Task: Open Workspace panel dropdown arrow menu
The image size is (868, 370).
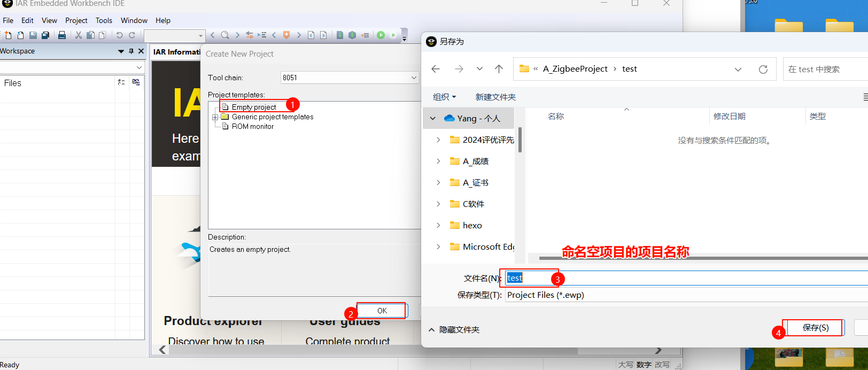Action: pyautogui.click(x=121, y=51)
